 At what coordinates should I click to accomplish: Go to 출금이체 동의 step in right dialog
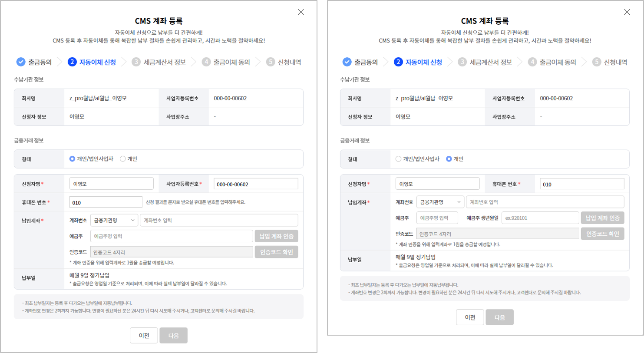(558, 62)
